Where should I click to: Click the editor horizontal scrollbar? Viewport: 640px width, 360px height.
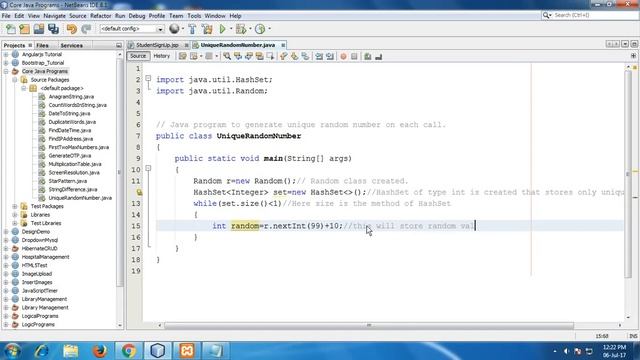pos(369,325)
